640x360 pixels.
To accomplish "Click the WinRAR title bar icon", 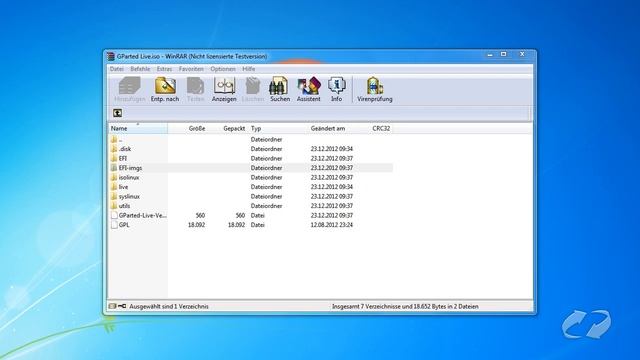I will point(111,56).
